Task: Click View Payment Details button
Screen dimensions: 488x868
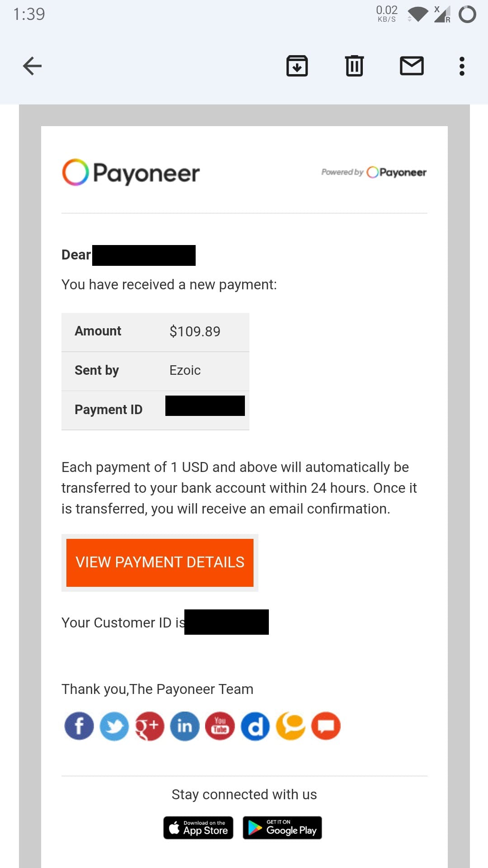Action: point(160,562)
